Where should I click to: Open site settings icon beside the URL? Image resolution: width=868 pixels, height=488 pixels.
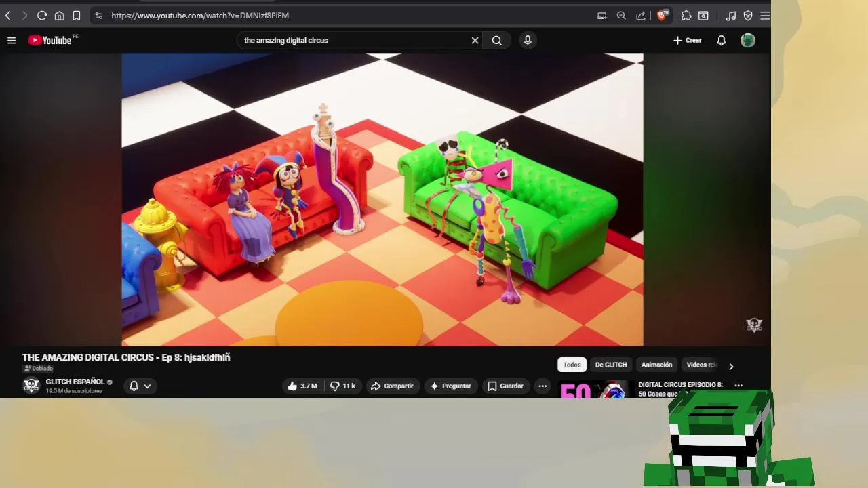coord(98,15)
